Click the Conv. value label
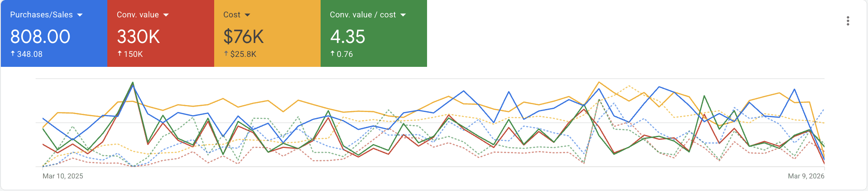868x191 pixels. point(138,15)
